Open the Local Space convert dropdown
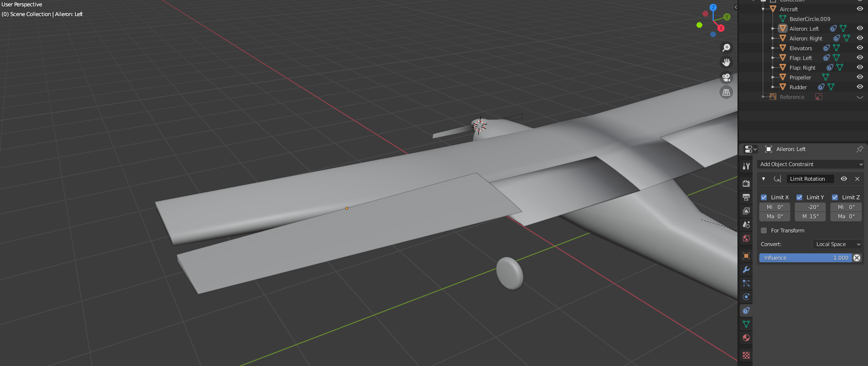This screenshot has width=868, height=366. point(838,244)
